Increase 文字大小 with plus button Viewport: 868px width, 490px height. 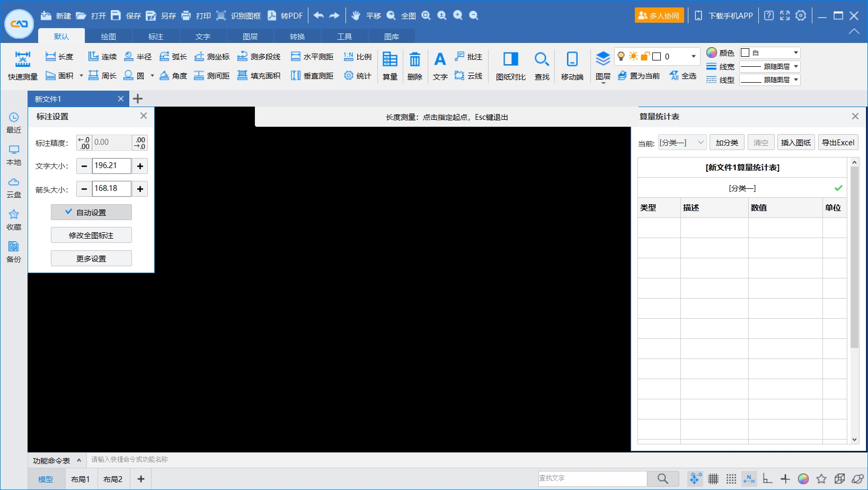coord(140,166)
